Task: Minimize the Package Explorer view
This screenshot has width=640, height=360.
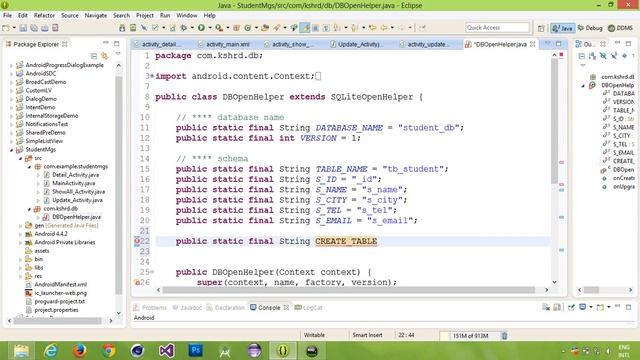Action: [x=106, y=43]
